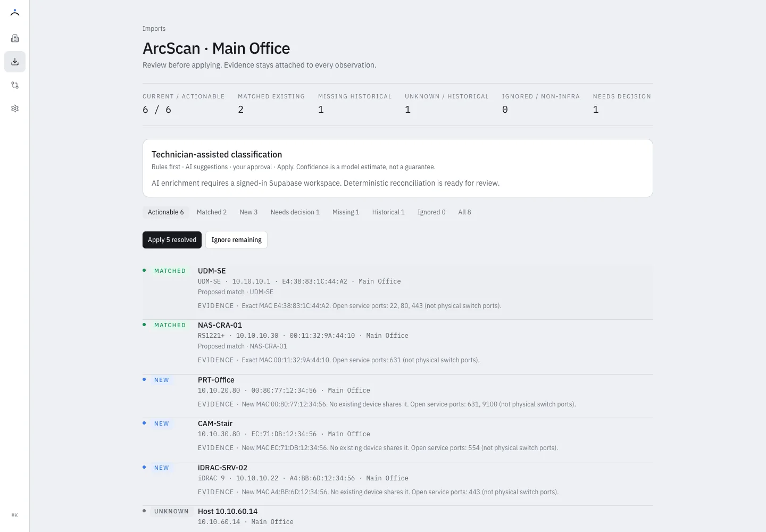
Task: Open the git-branch connections sidebar icon
Action: coord(15,85)
